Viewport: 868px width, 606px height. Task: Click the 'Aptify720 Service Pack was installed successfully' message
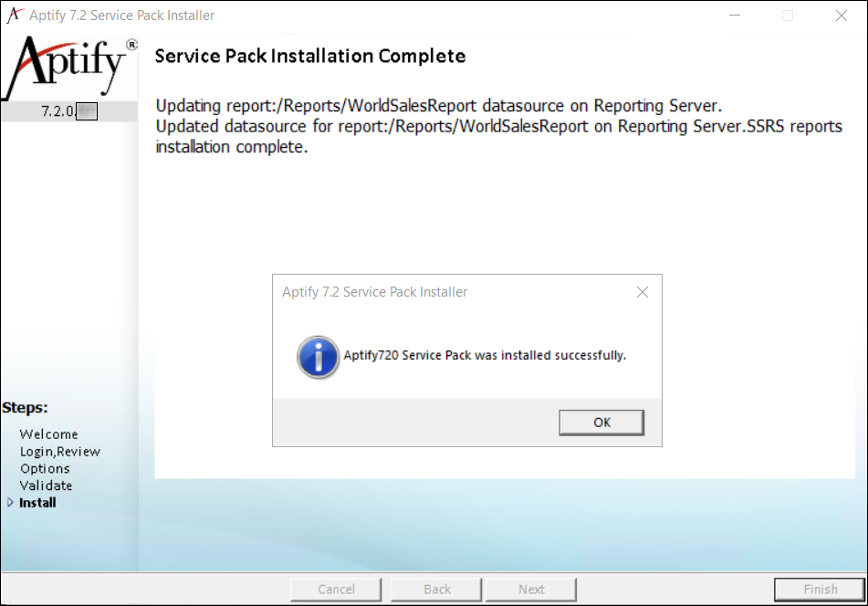click(485, 355)
